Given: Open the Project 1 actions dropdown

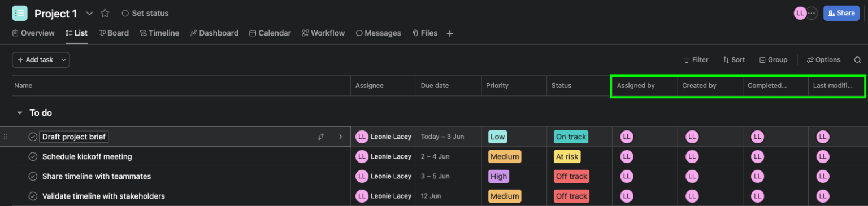Looking at the screenshot, I should [89, 13].
